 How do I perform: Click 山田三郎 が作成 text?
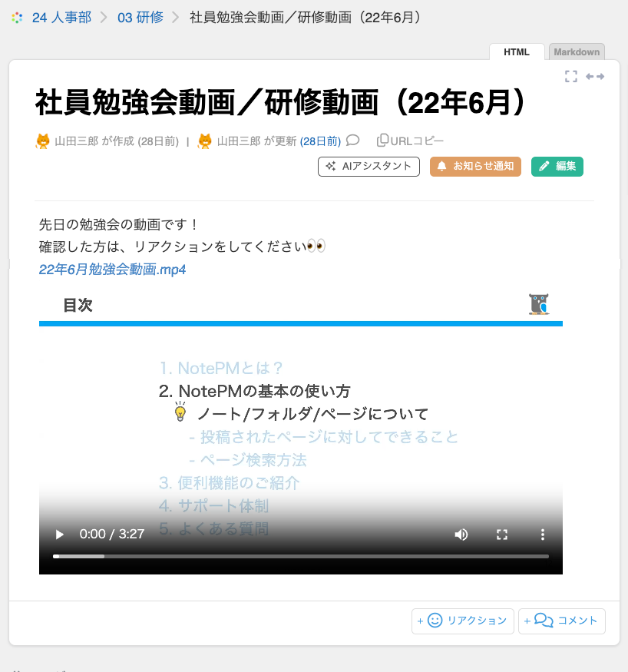(94, 141)
